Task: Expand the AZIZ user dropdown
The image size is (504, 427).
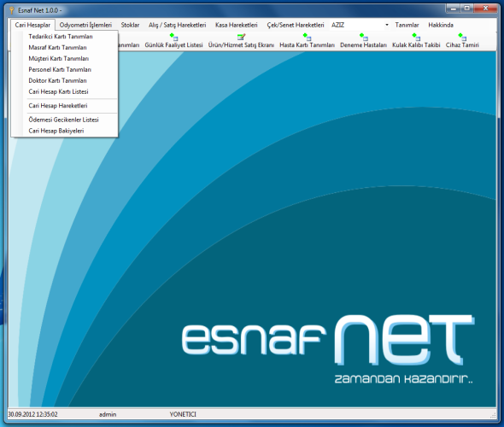Action: (x=387, y=25)
